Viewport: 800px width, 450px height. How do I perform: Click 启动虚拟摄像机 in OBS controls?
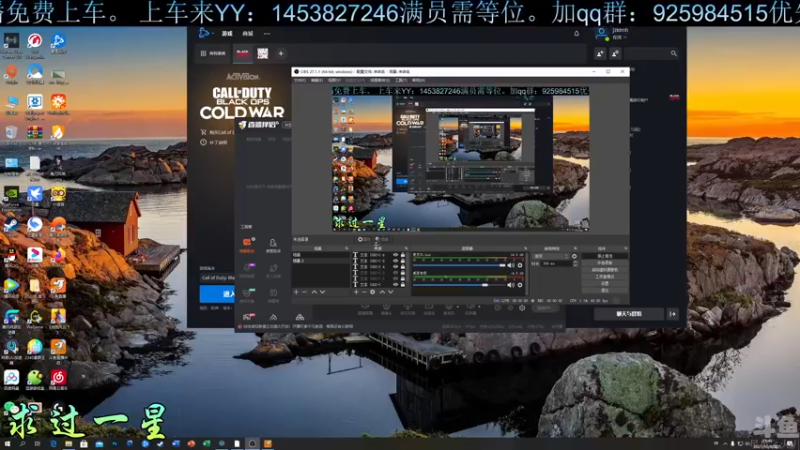tap(605, 270)
